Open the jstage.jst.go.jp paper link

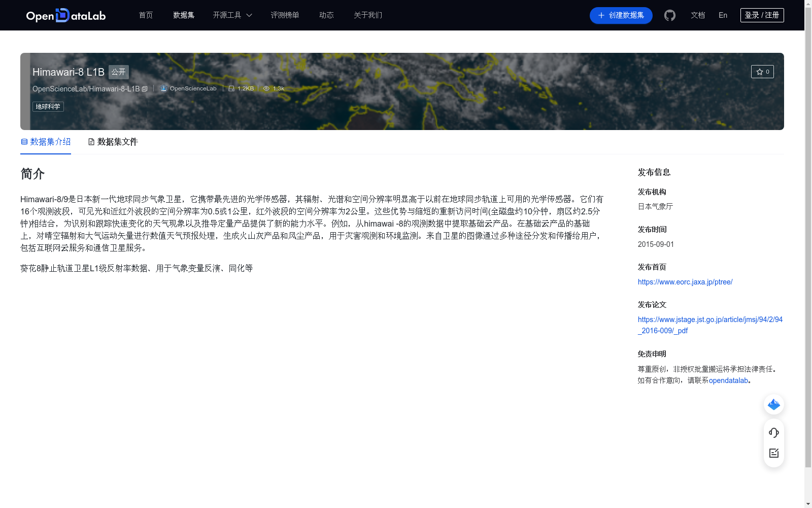point(710,325)
